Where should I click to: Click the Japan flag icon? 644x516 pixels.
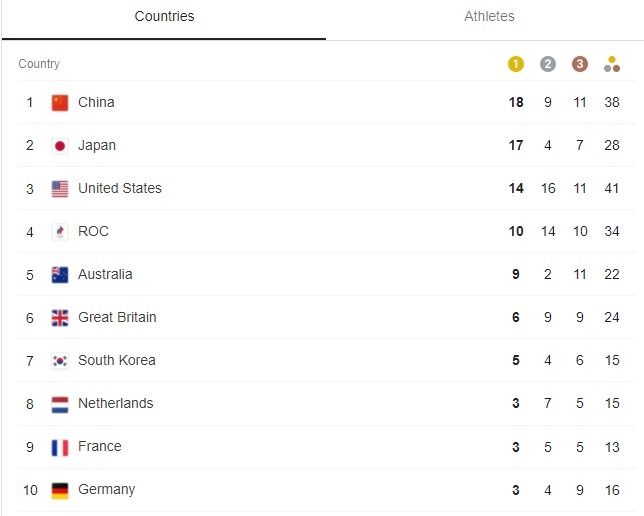point(60,146)
